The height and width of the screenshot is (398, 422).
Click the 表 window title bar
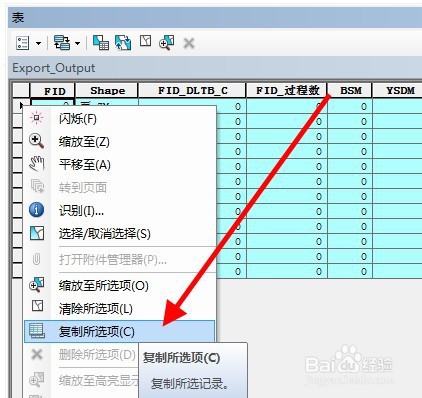(215, 18)
